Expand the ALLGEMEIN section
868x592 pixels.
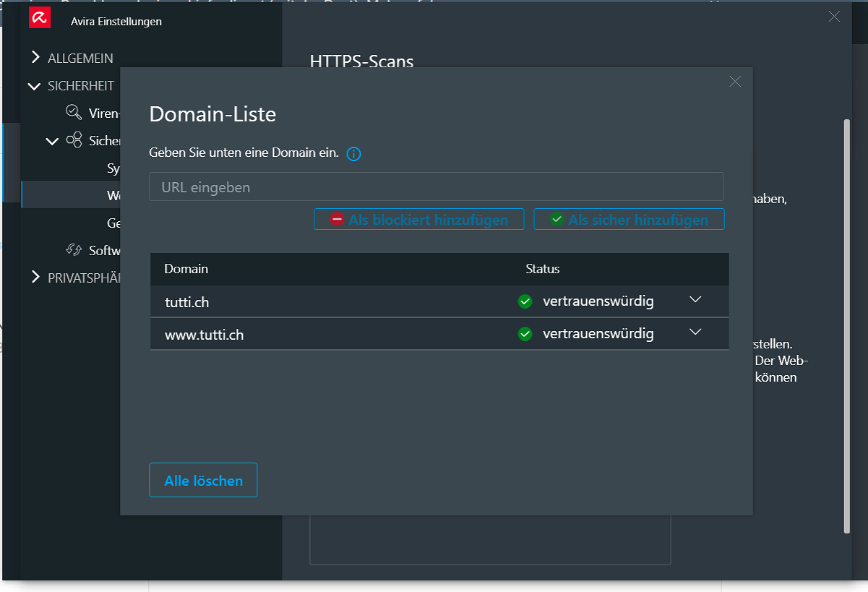(x=35, y=57)
